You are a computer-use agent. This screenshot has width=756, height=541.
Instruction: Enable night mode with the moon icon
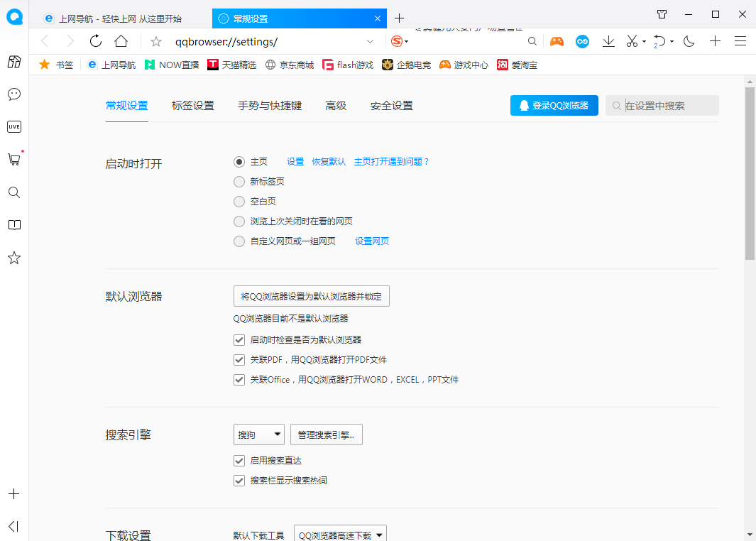pyautogui.click(x=689, y=41)
